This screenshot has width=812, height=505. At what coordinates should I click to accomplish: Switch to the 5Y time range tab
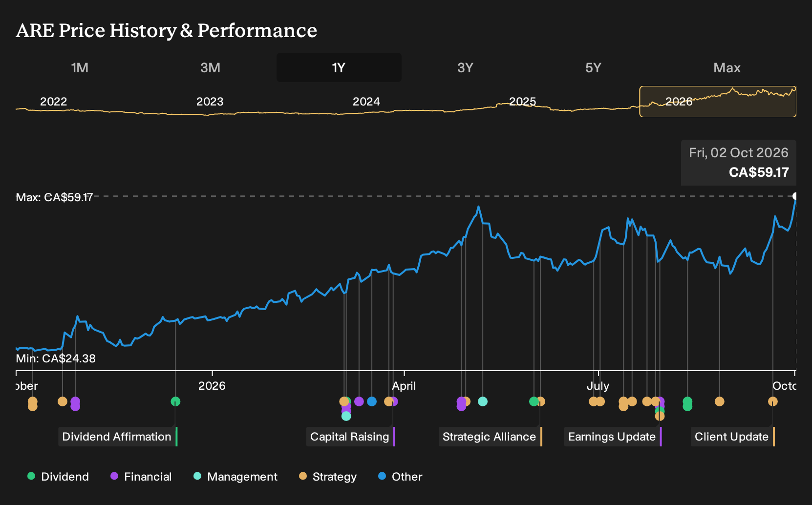click(593, 67)
